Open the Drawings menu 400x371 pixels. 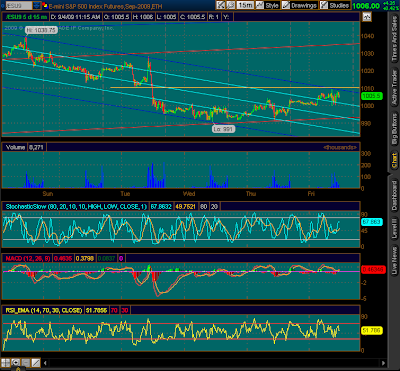pos(299,5)
